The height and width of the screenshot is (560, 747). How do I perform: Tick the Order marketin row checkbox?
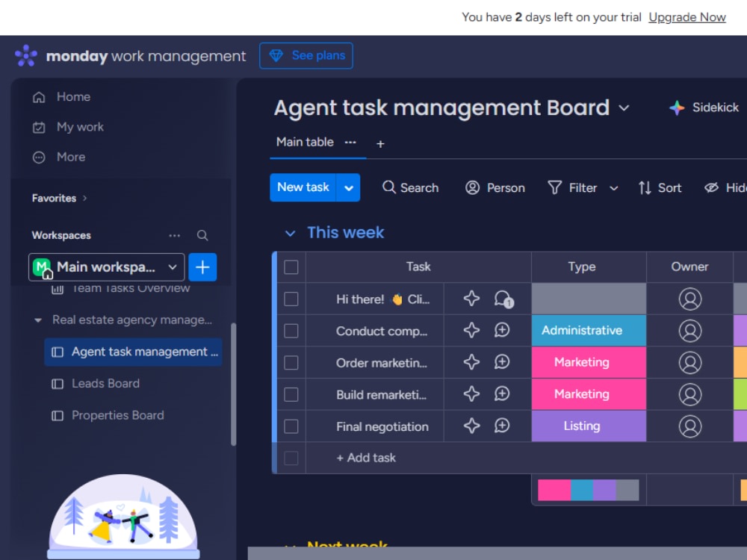pyautogui.click(x=291, y=363)
